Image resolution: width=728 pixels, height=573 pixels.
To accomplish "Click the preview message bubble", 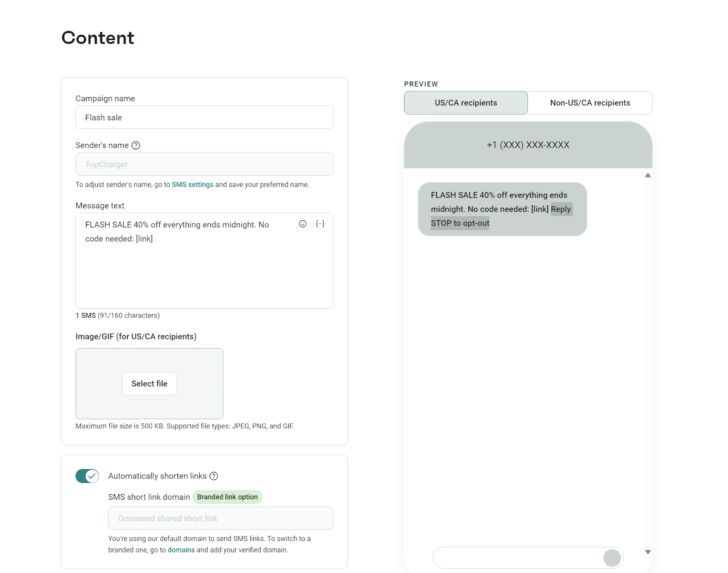I will (x=502, y=209).
